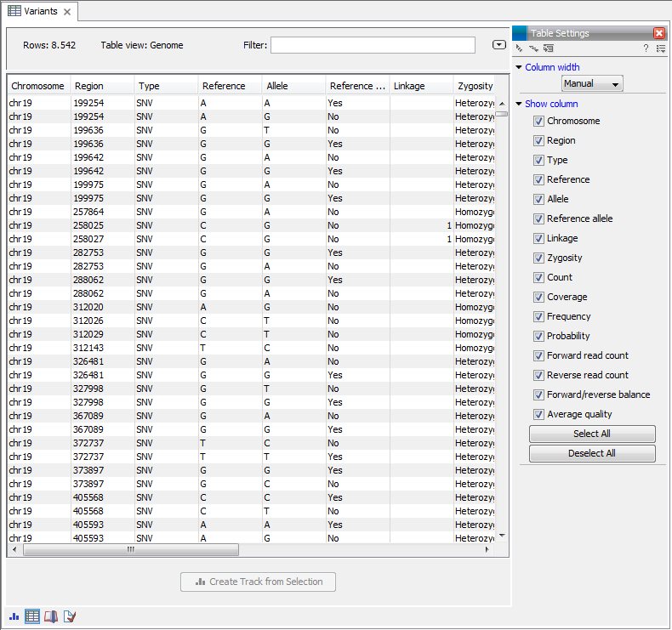The height and width of the screenshot is (630, 672).
Task: Toggle Forward read count checkbox
Action: (x=538, y=356)
